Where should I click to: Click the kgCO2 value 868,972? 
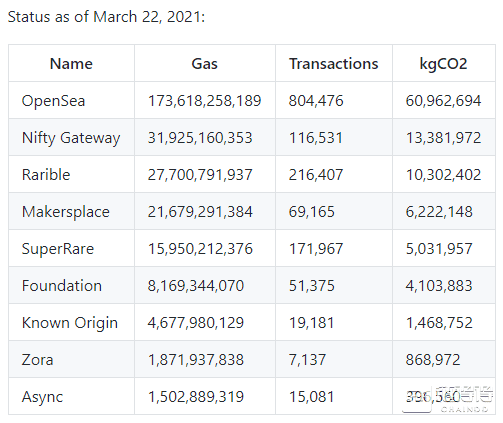click(x=433, y=360)
